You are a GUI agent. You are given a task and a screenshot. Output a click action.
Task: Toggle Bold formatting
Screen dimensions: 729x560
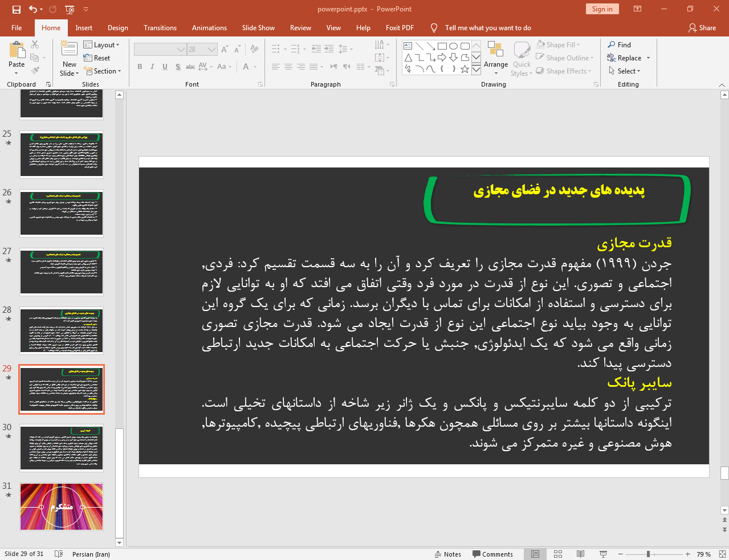[140, 67]
